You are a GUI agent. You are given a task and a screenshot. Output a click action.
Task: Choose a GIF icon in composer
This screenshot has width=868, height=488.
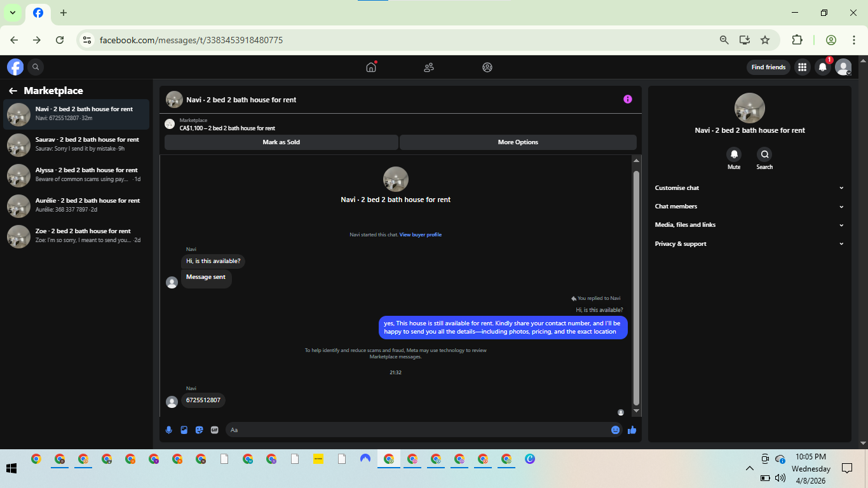pos(214,430)
